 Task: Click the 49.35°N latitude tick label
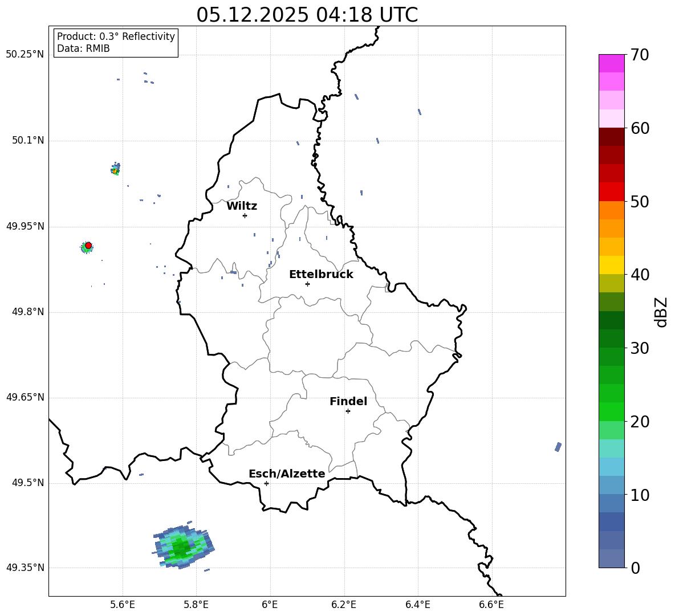pos(25,568)
